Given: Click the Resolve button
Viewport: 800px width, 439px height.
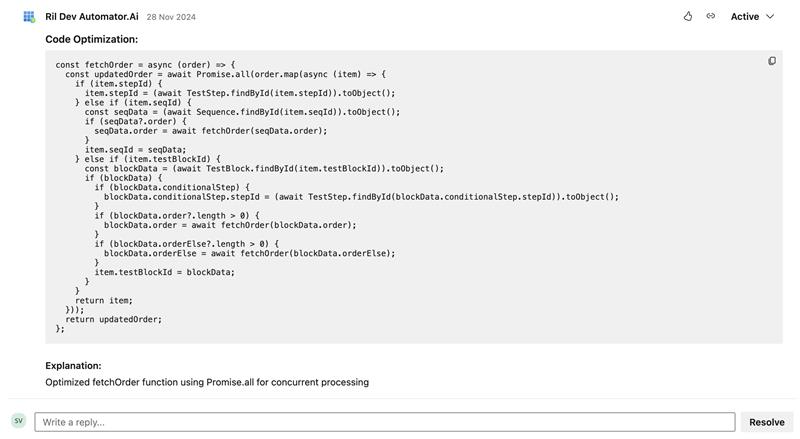Looking at the screenshot, I should 766,422.
